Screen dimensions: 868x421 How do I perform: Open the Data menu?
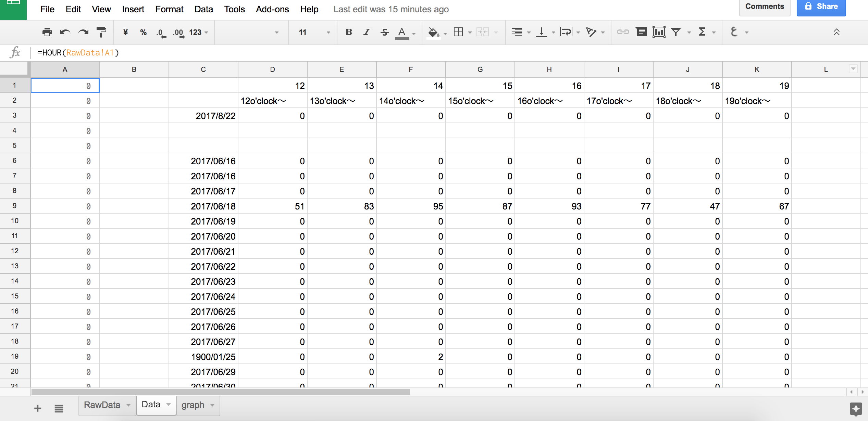(x=203, y=9)
